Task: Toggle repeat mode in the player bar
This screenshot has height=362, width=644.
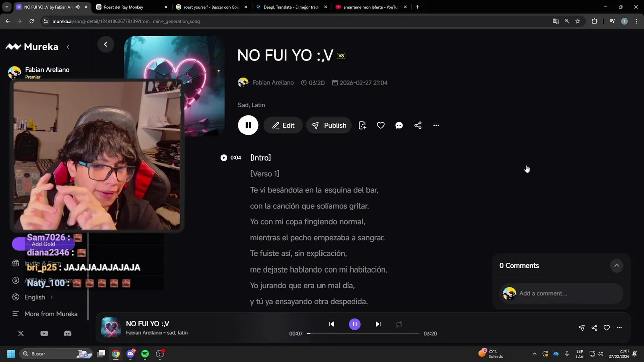Action: point(399,324)
